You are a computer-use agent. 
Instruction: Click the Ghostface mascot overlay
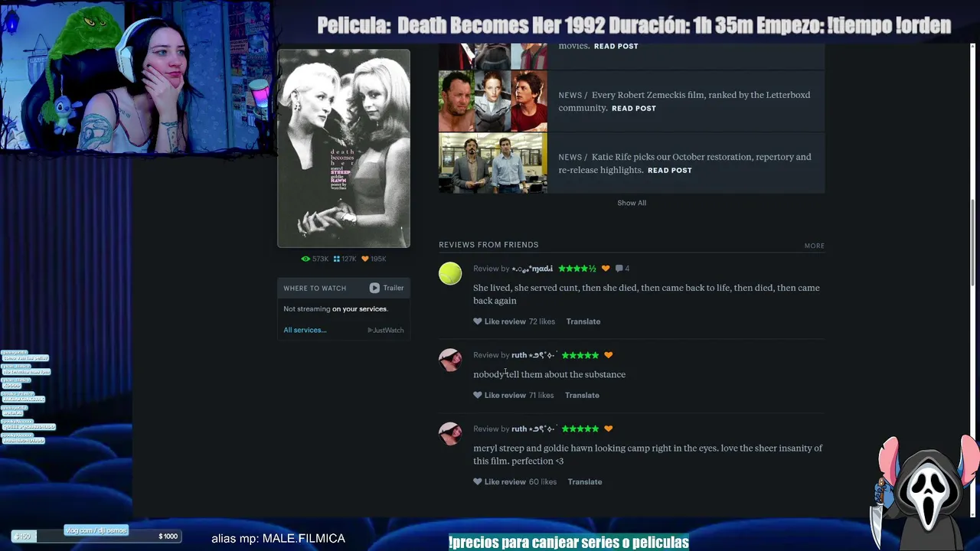tap(924, 492)
